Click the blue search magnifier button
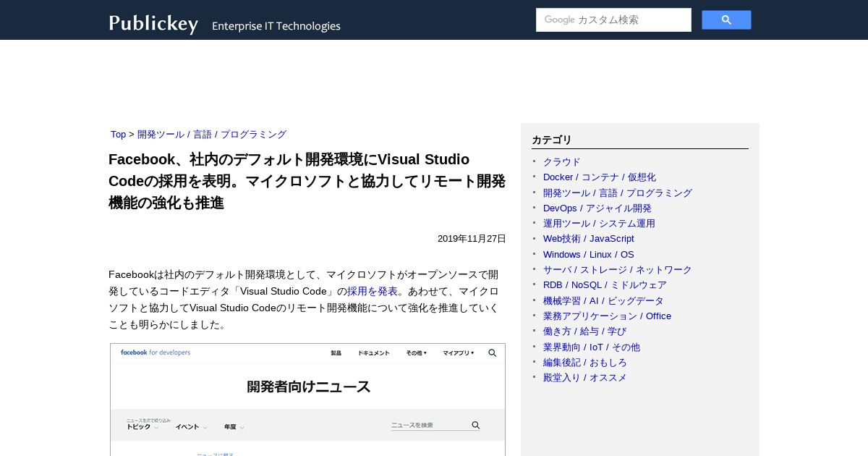This screenshot has height=456, width=868. click(726, 20)
